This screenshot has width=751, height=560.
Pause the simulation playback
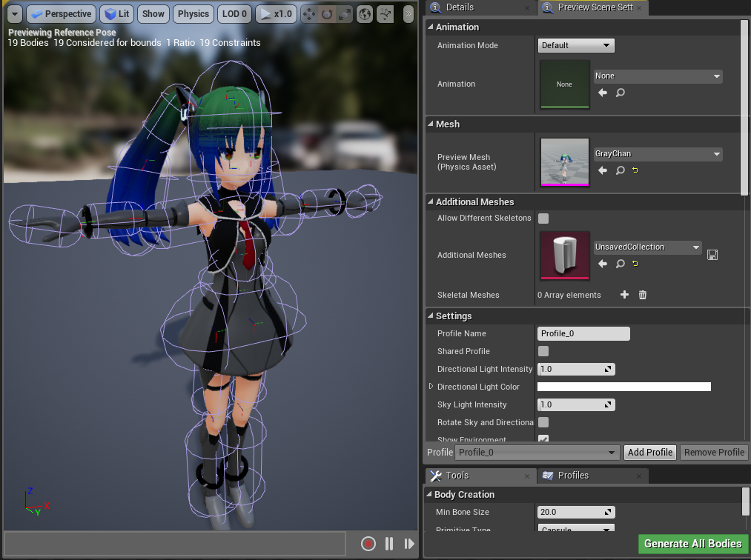[389, 544]
